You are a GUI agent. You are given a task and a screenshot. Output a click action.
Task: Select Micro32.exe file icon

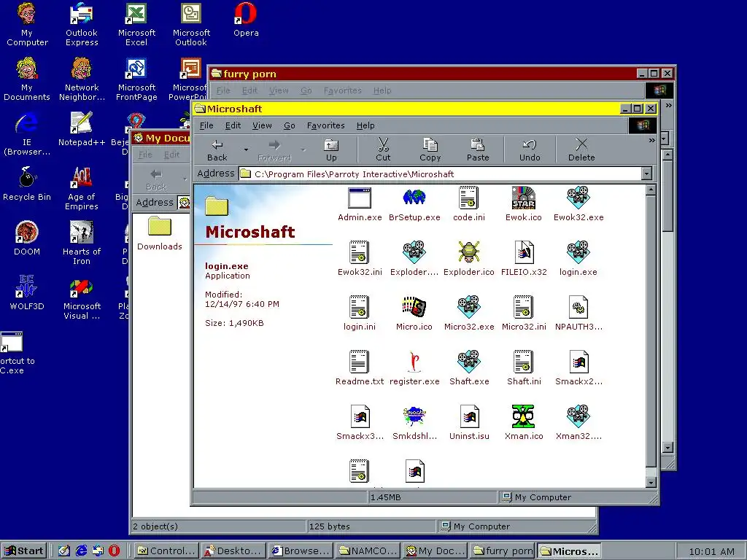pos(469,308)
